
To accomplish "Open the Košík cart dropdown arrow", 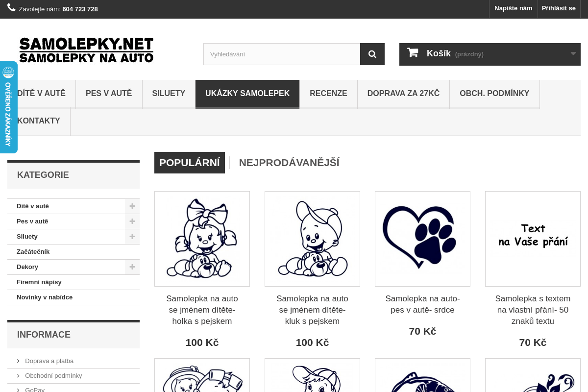I will (573, 54).
